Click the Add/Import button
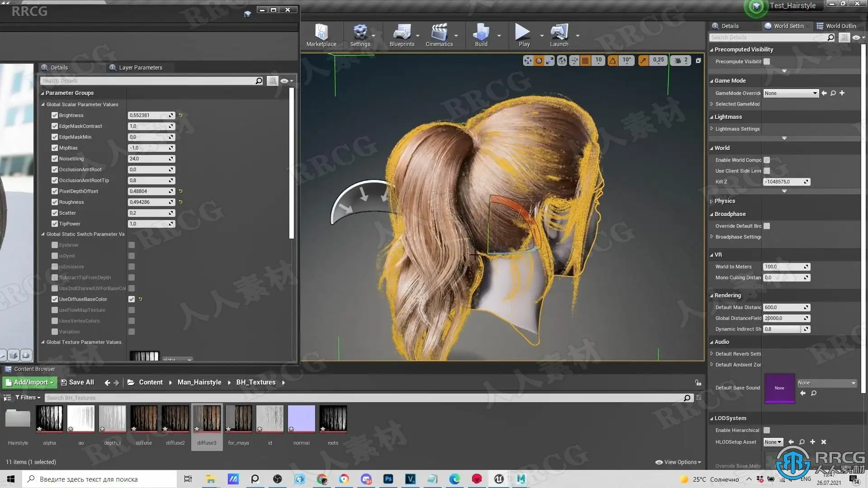Image resolution: width=868 pixels, height=488 pixels. click(30, 382)
